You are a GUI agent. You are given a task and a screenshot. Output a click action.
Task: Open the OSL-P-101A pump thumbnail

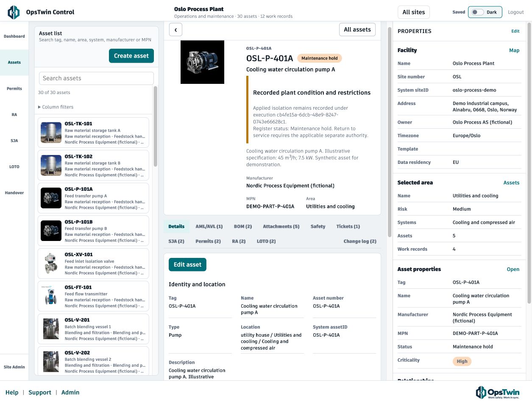click(51, 198)
